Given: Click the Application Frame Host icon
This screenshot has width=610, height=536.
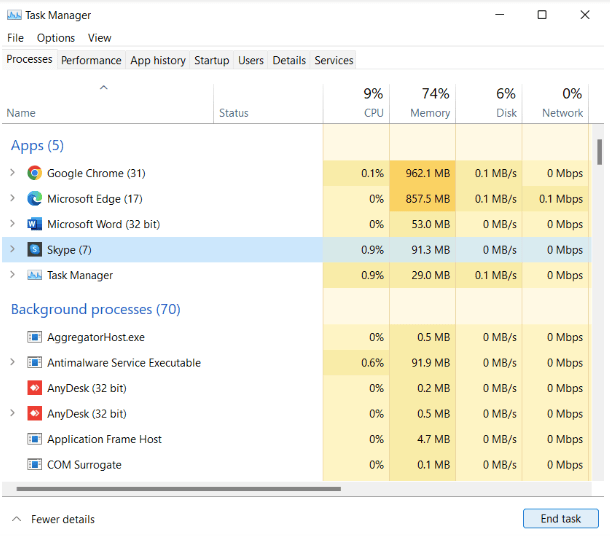Looking at the screenshot, I should [35, 439].
